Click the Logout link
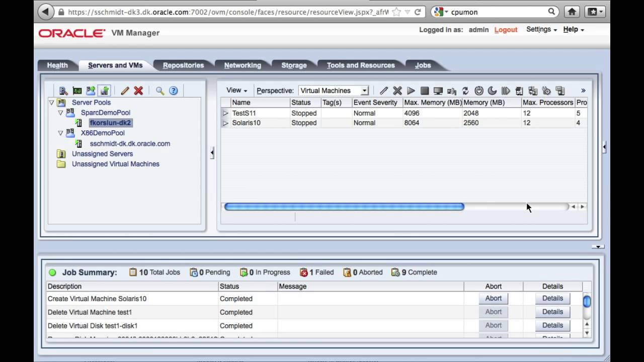 click(x=506, y=30)
